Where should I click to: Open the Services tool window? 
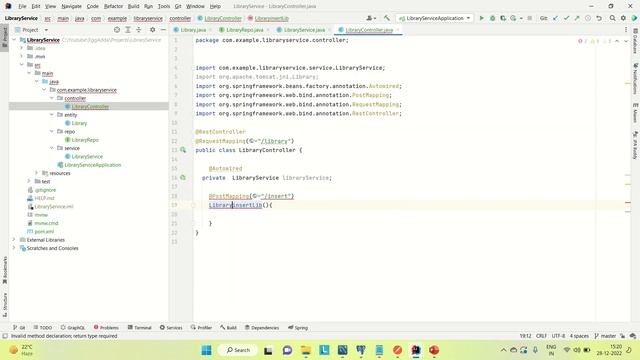tap(171, 327)
